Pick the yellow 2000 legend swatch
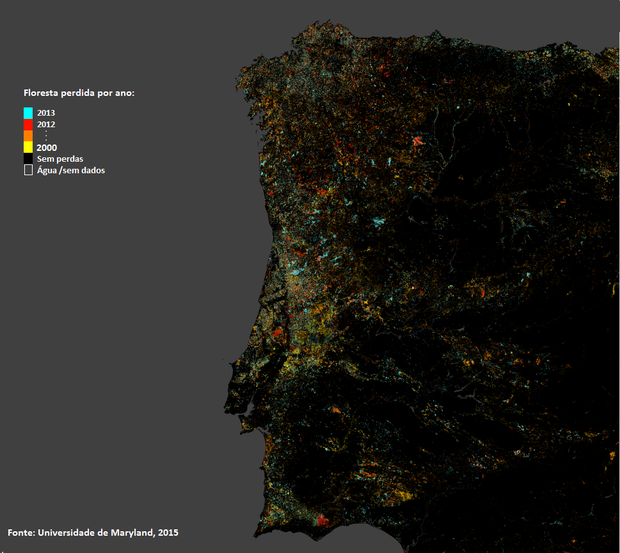620x553 pixels. point(29,147)
